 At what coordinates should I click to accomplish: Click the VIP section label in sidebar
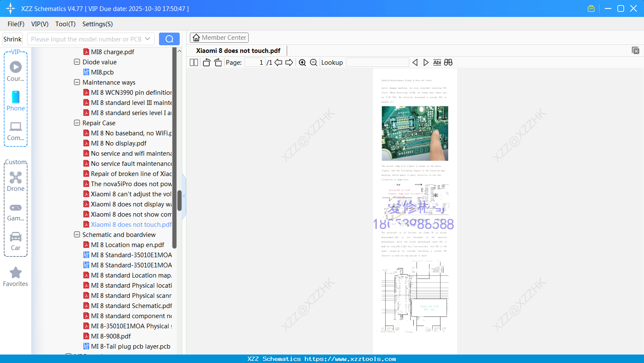click(16, 52)
